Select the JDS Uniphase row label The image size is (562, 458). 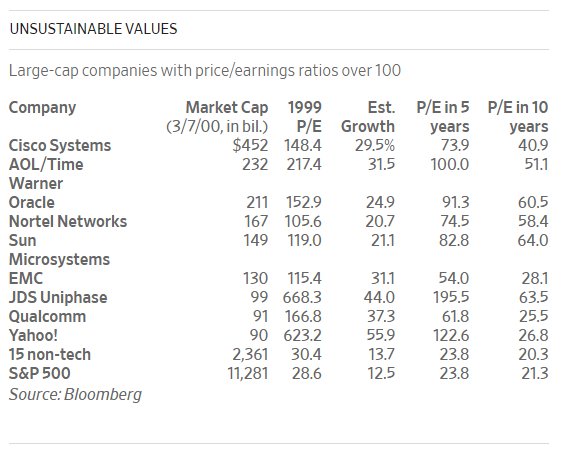(58, 297)
